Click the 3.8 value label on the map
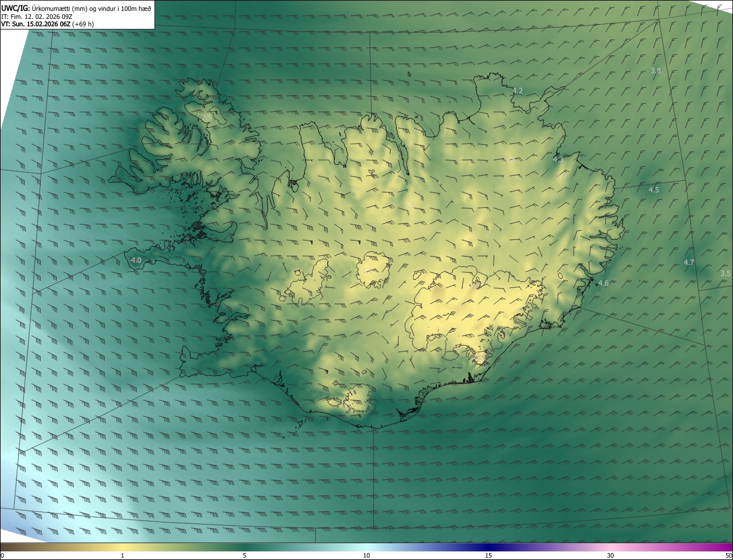Viewport: 733px width, 560px height. point(656,71)
